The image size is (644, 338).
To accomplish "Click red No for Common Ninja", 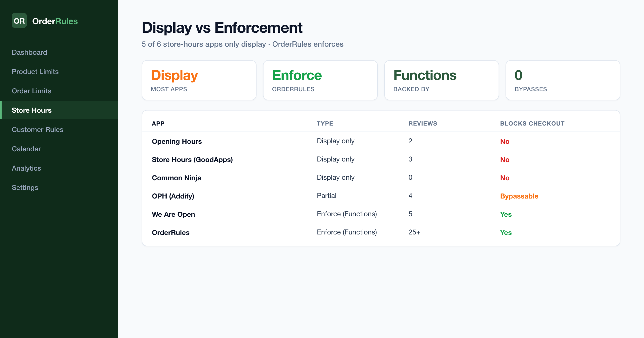I will [x=505, y=178].
